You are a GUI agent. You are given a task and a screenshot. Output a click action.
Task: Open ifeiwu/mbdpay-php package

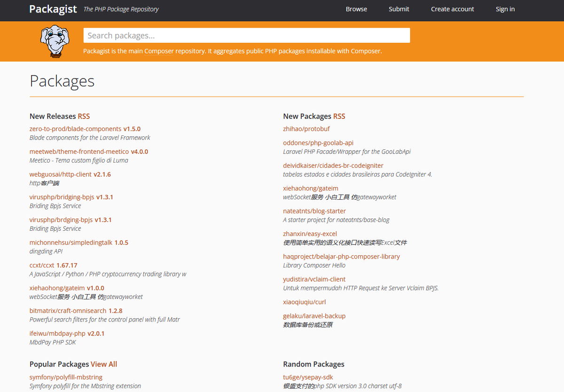[57, 333]
